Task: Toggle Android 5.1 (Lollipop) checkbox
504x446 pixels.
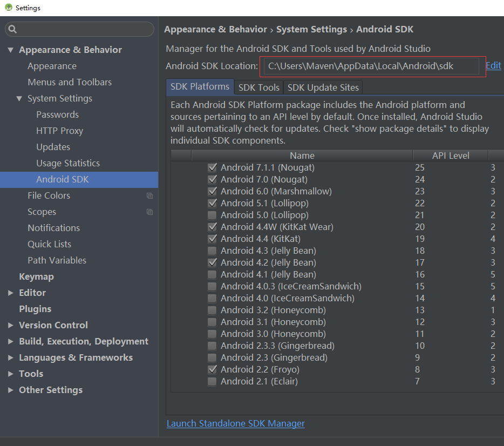Action: click(212, 203)
